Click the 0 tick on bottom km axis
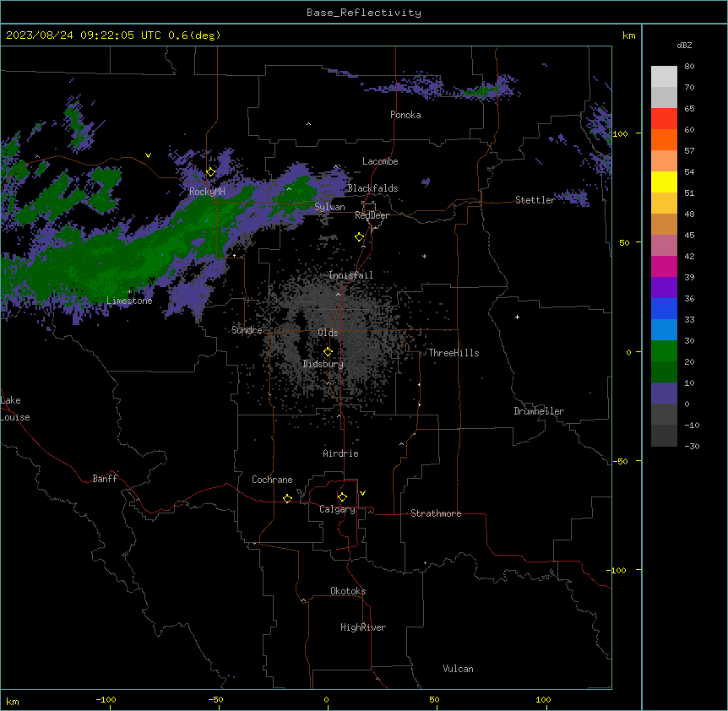Image resolution: width=728 pixels, height=711 pixels. coord(326,700)
